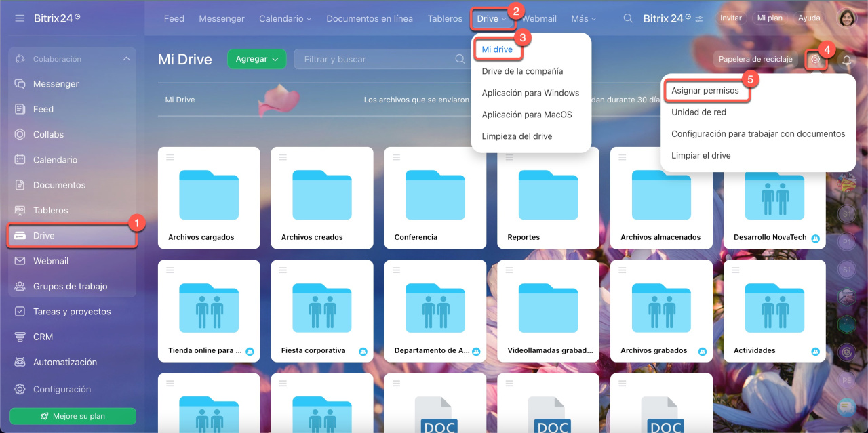Expand the Agregar dropdown button

pos(257,59)
